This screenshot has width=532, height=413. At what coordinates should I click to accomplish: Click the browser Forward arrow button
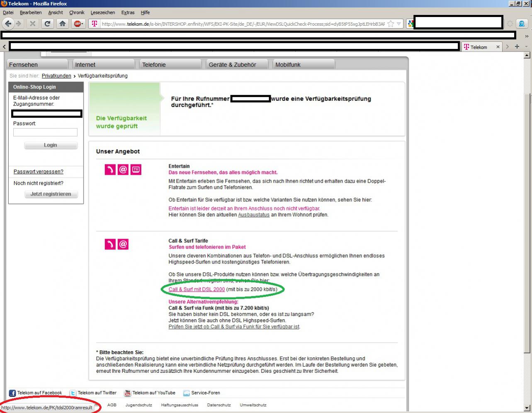coord(19,24)
